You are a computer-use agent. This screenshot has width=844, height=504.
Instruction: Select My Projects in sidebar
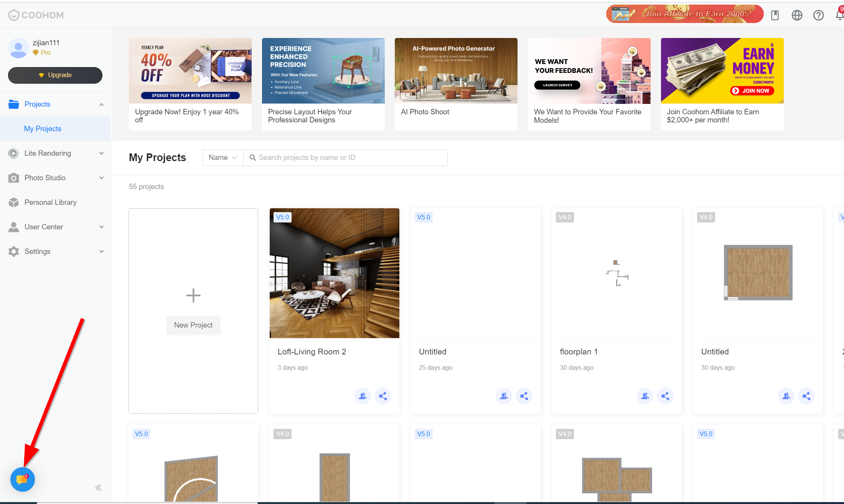(x=43, y=128)
